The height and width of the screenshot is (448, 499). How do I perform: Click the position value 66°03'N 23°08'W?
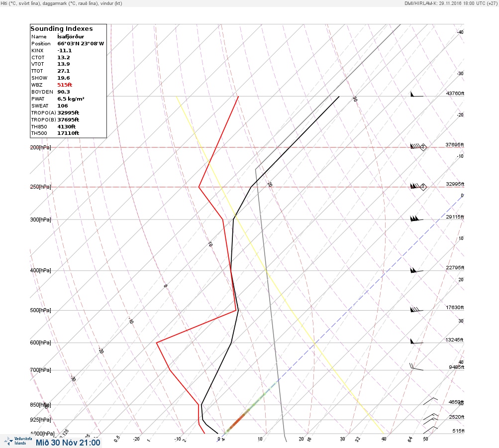click(81, 44)
